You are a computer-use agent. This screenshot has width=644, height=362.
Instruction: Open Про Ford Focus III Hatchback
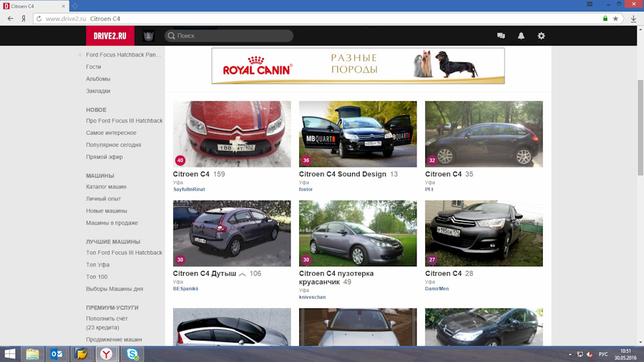pyautogui.click(x=124, y=121)
